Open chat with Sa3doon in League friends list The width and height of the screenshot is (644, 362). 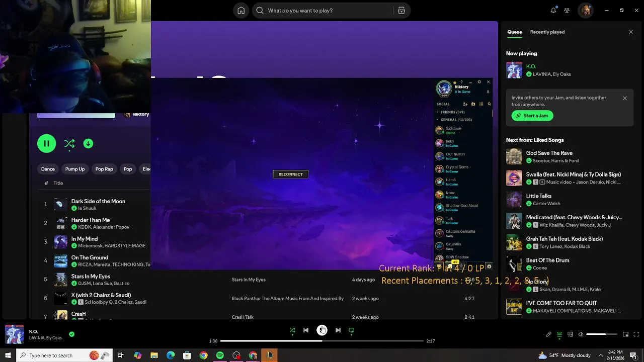tap(463, 130)
